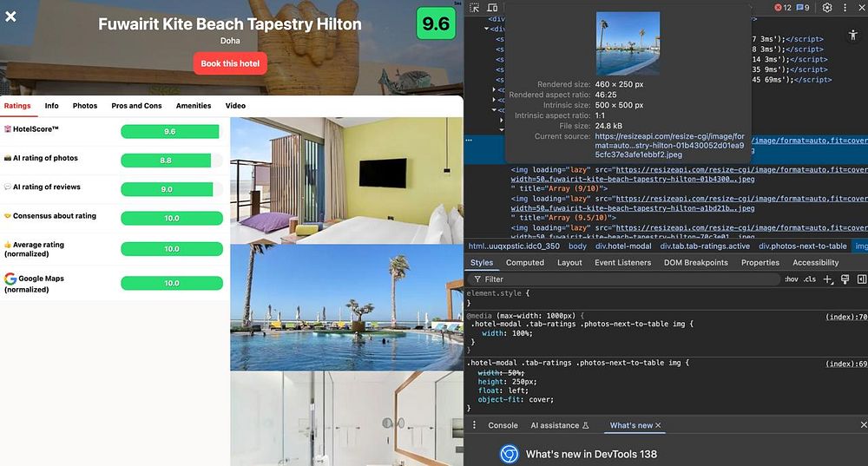Click the hotel bedroom photo
The width and height of the screenshot is (868, 466).
346,180
